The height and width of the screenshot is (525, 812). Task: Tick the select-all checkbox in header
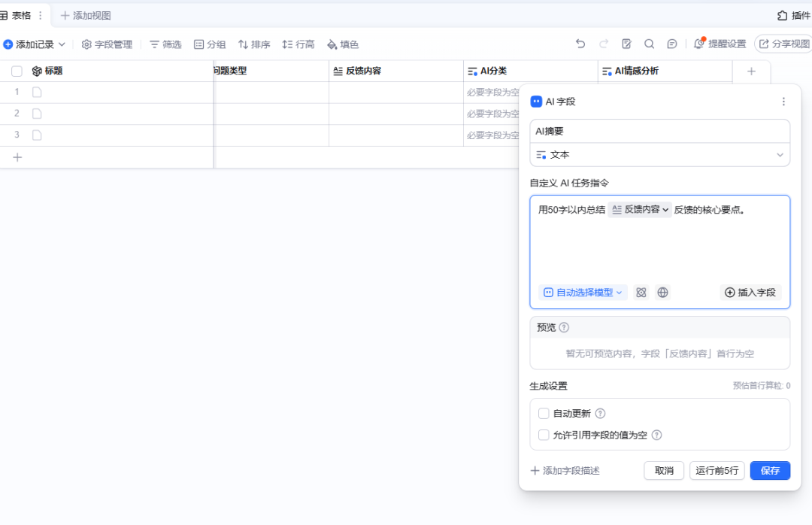(17, 71)
